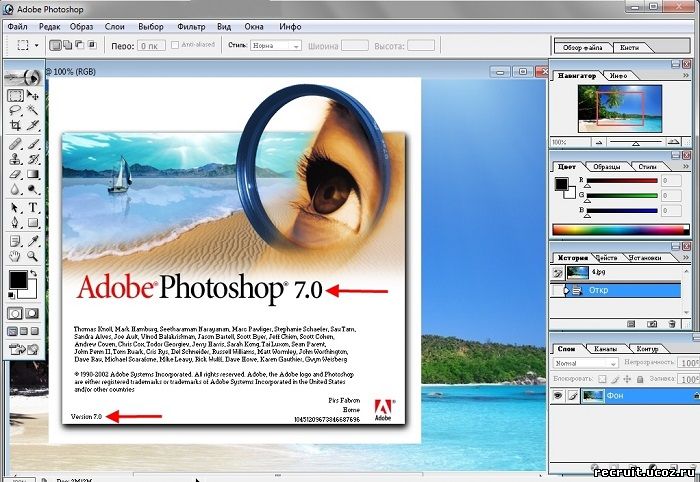Switch to the Каналы tab

[605, 349]
